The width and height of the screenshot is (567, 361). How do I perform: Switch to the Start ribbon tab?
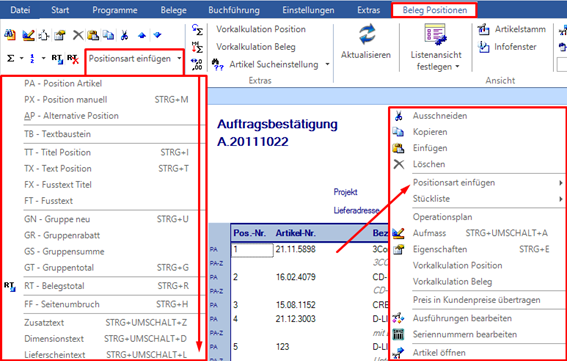60,10
